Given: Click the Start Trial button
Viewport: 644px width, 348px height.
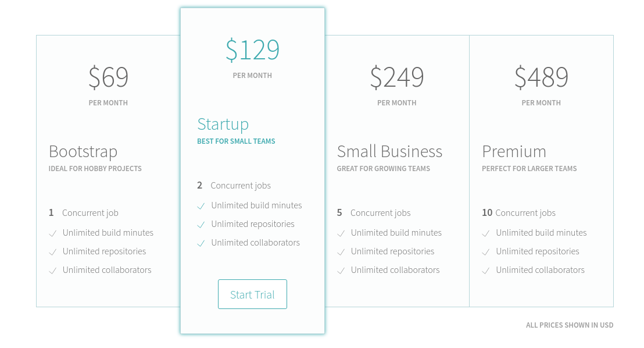Looking at the screenshot, I should pyautogui.click(x=252, y=294).
